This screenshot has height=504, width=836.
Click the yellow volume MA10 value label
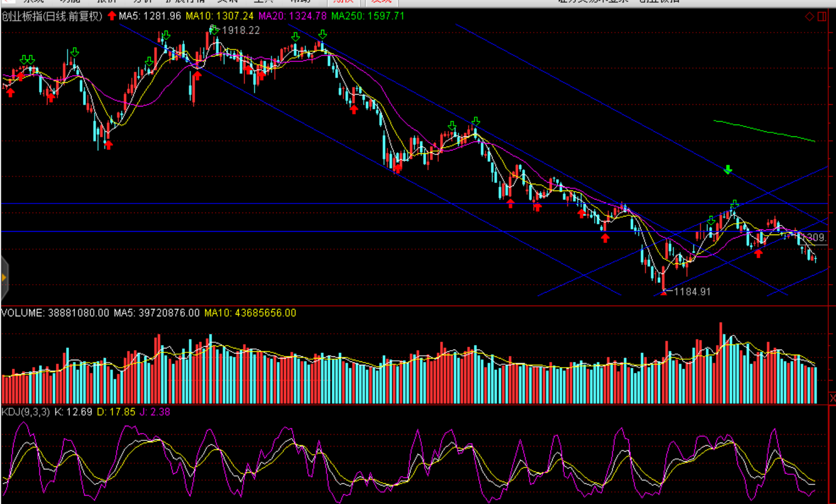[x=250, y=313]
